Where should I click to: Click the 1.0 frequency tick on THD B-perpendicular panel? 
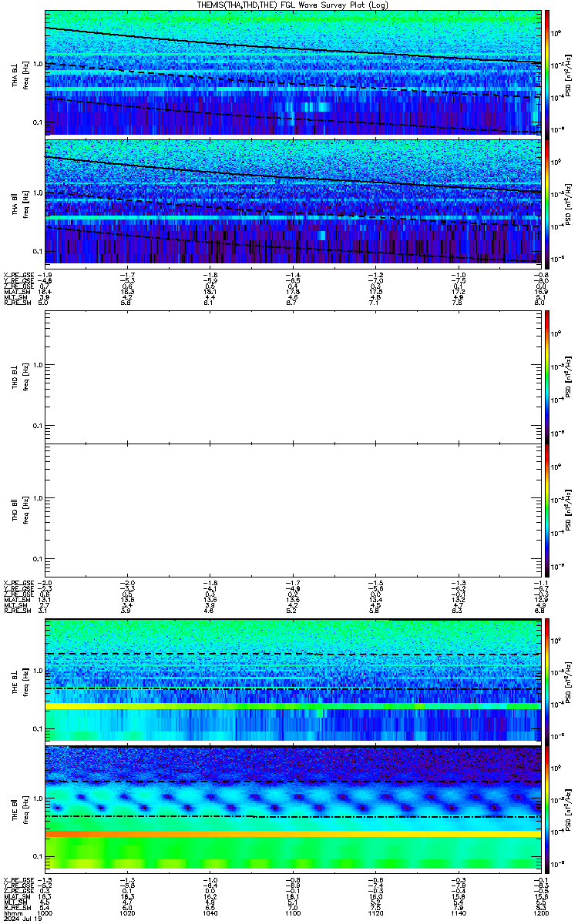[39, 365]
